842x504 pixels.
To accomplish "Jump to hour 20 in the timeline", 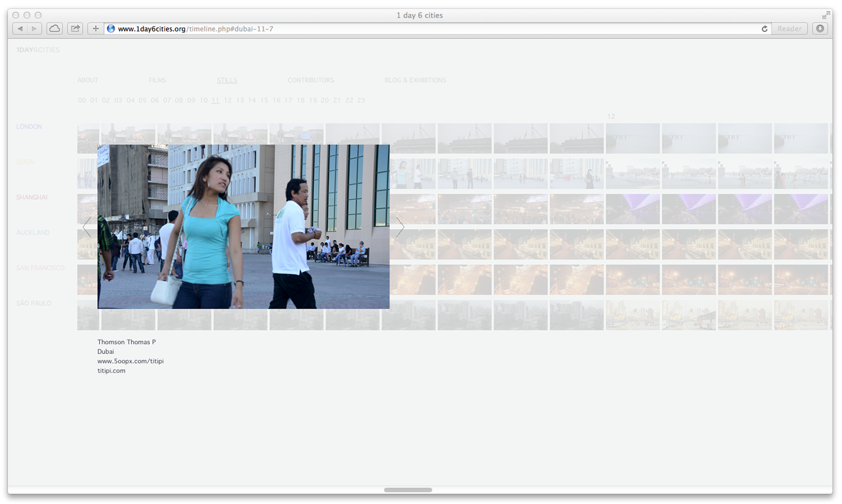I will (324, 100).
